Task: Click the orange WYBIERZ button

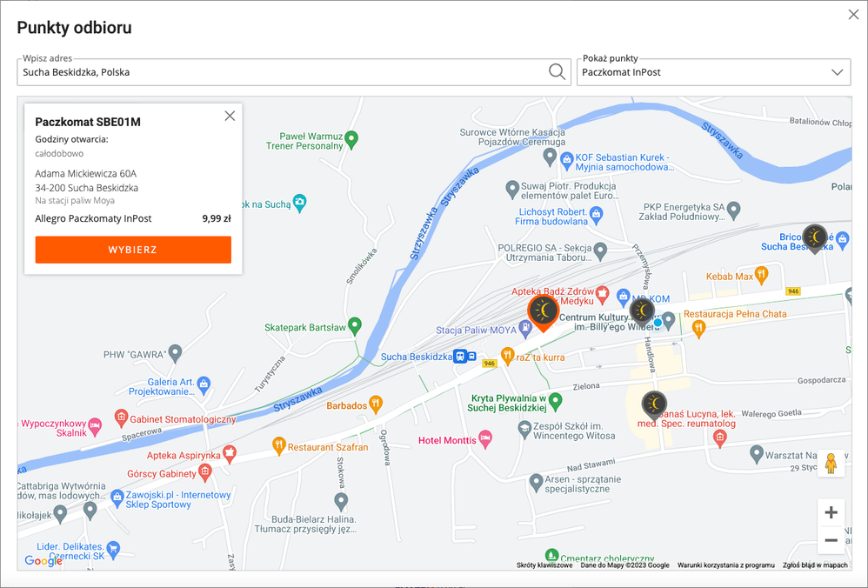Action: 133,250
